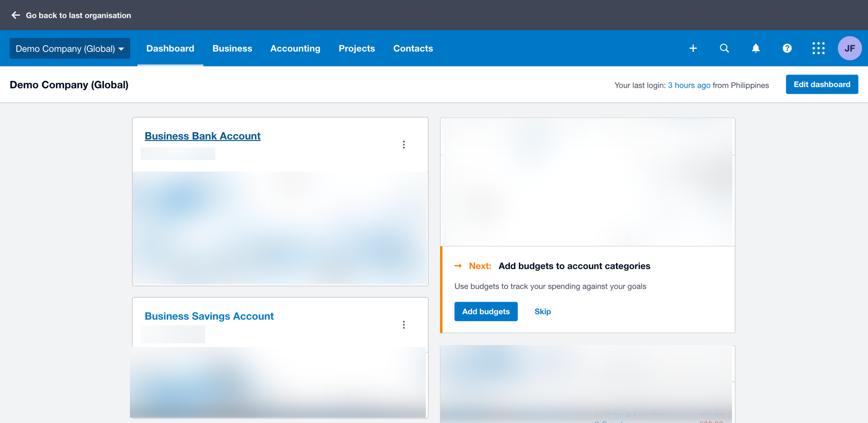Screen dimensions: 868x423
Task: Open the Projects menu
Action: pos(357,48)
